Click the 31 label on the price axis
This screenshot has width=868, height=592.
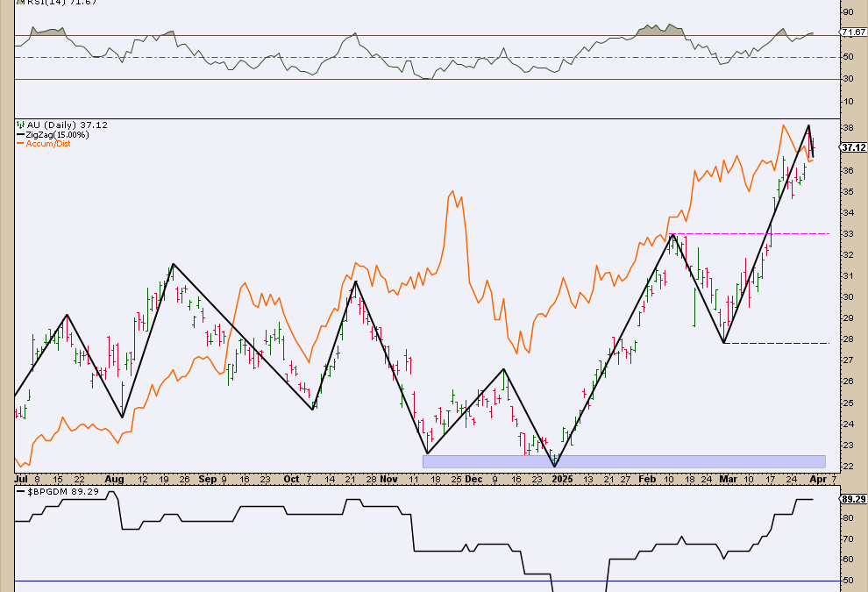[x=848, y=276]
